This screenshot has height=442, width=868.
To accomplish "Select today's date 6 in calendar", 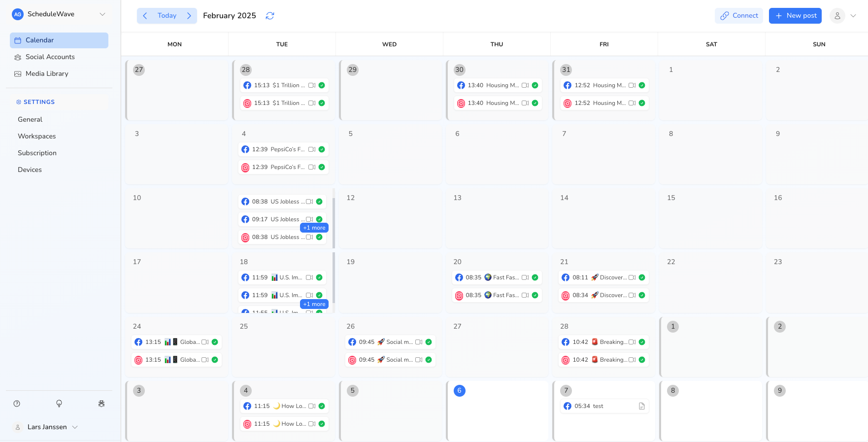I will click(459, 391).
